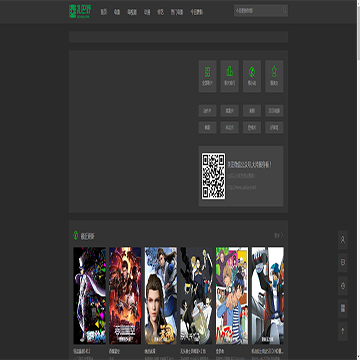Click the message bubble icon in right sidebar
360x360 pixels.
[343, 263]
